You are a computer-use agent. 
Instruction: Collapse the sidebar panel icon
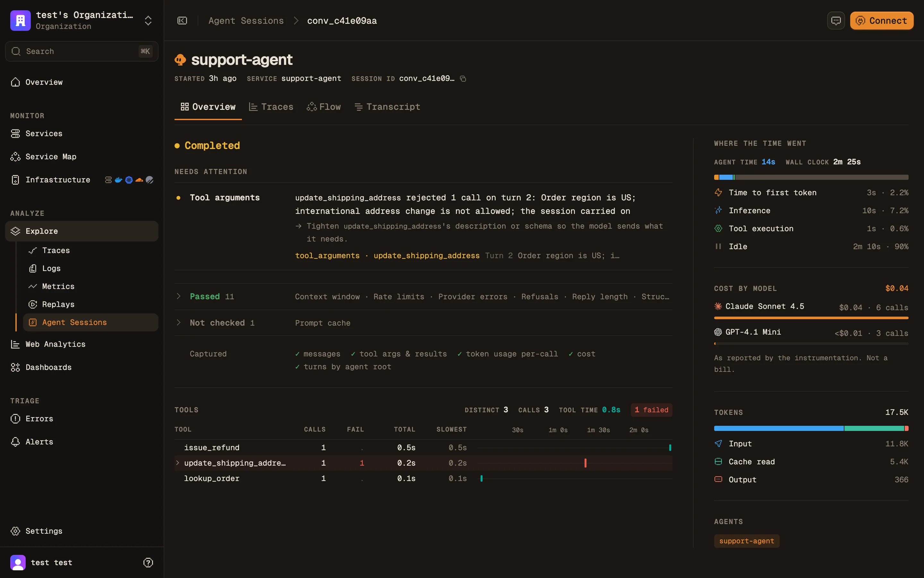tap(182, 21)
